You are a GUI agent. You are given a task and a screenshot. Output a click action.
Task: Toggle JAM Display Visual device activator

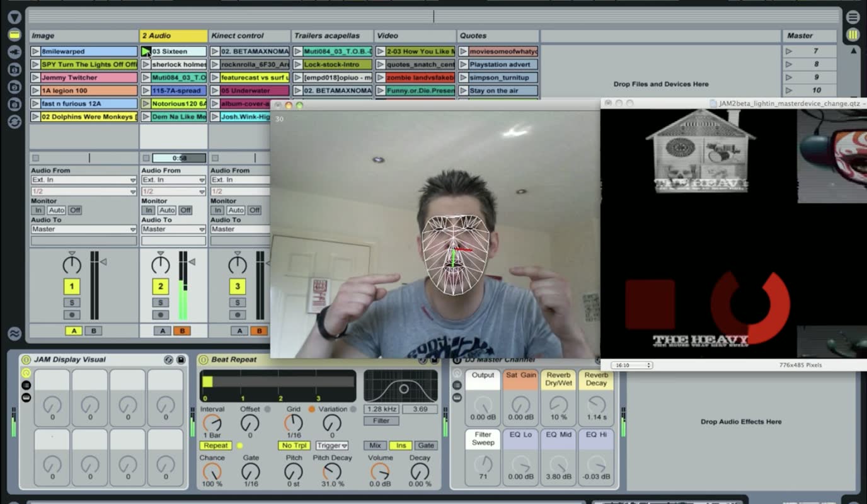pos(26,360)
